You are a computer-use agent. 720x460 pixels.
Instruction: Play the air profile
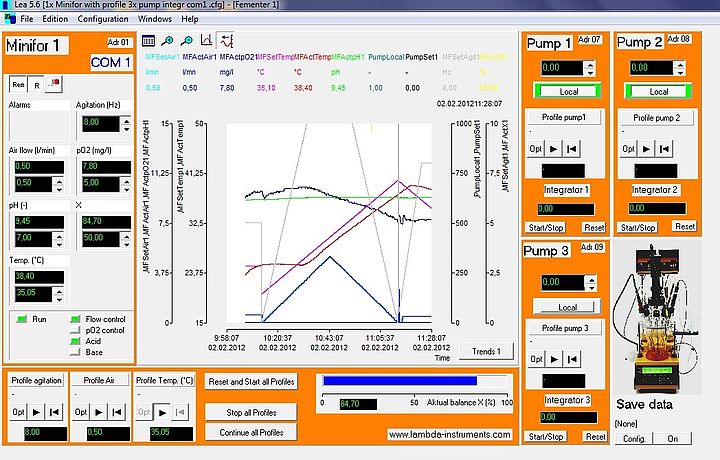99,412
